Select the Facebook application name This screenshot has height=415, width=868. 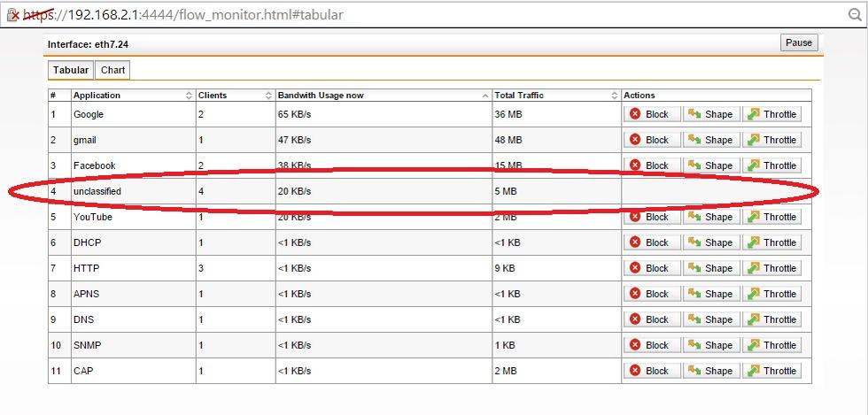coord(95,165)
